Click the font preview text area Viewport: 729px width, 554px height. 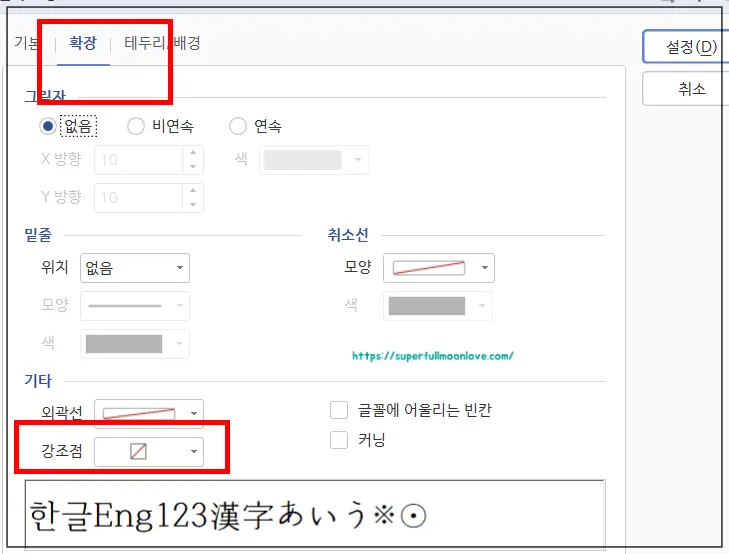point(313,514)
